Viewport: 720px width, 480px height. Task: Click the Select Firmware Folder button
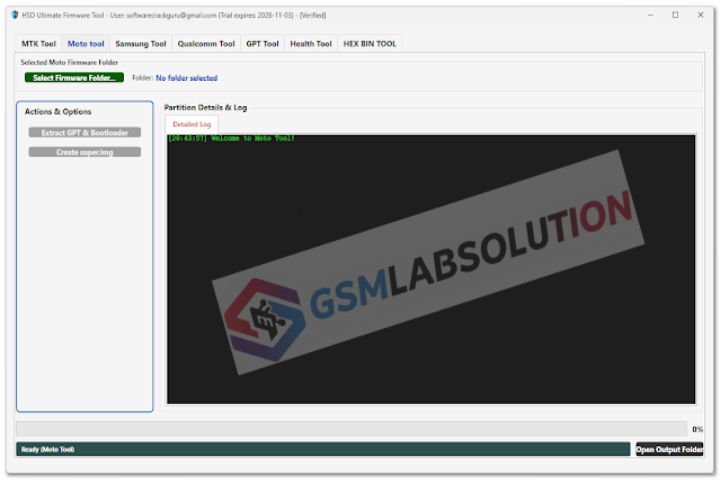[x=75, y=78]
